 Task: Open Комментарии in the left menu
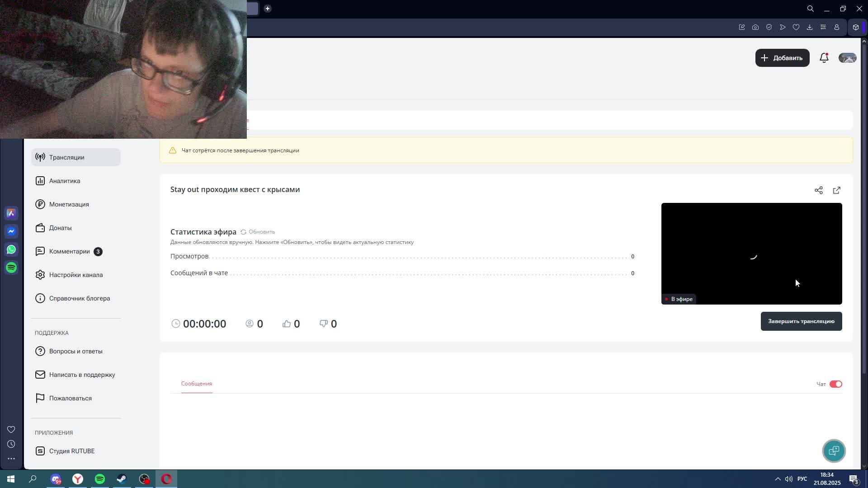(x=69, y=251)
